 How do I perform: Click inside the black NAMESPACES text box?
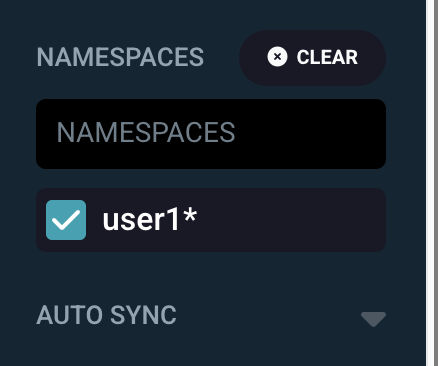click(x=211, y=134)
